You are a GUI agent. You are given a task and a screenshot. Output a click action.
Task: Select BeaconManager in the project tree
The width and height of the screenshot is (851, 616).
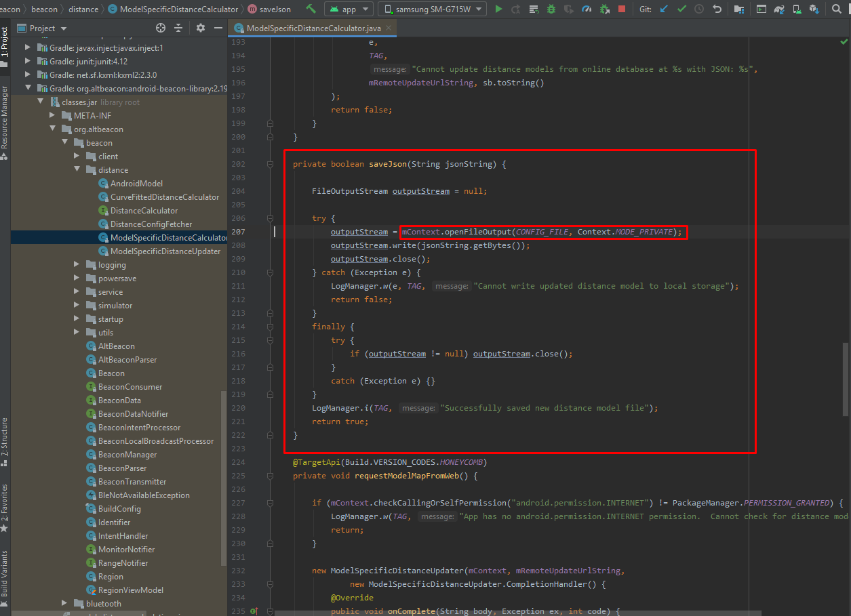tap(127, 455)
